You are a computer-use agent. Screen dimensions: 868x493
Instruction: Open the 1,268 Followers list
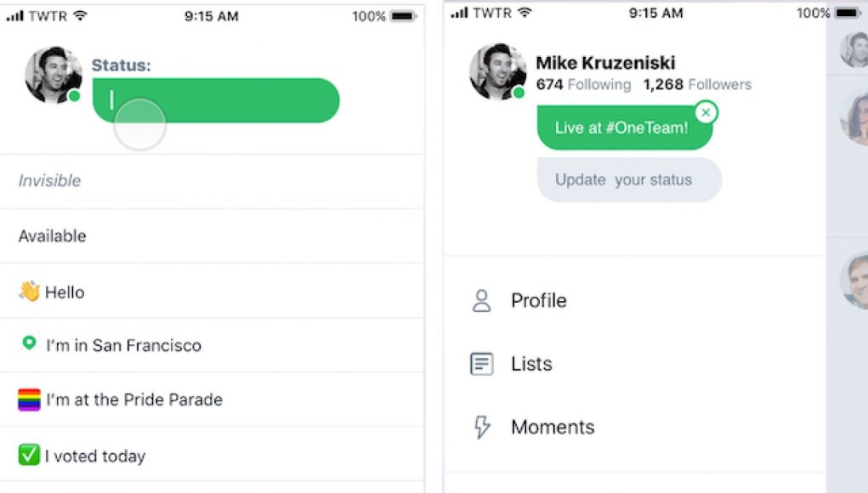click(x=697, y=85)
